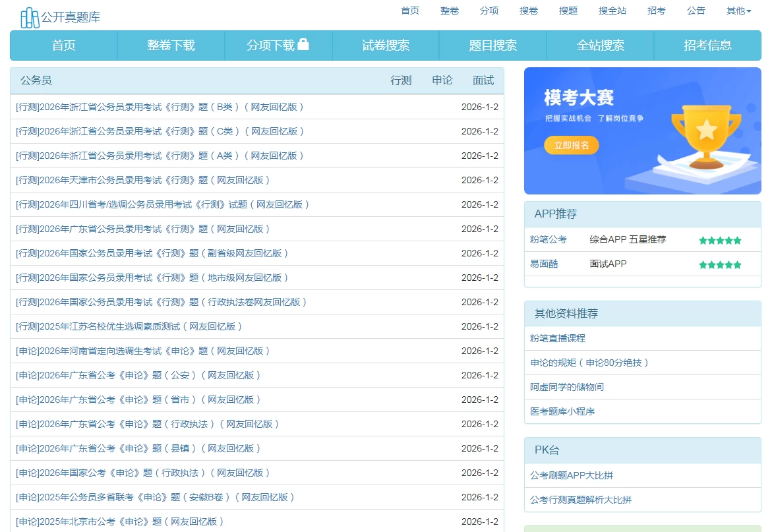Click the 公开真题库 site logo icon

30,18
